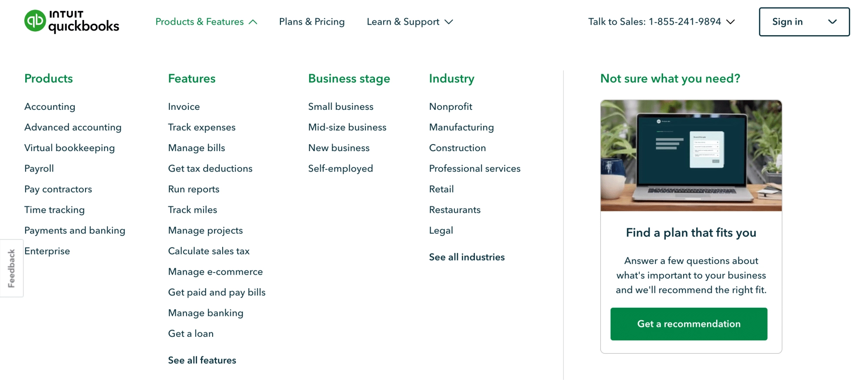This screenshot has width=868, height=382.
Task: Choose Mid-size business stage
Action: coord(347,127)
